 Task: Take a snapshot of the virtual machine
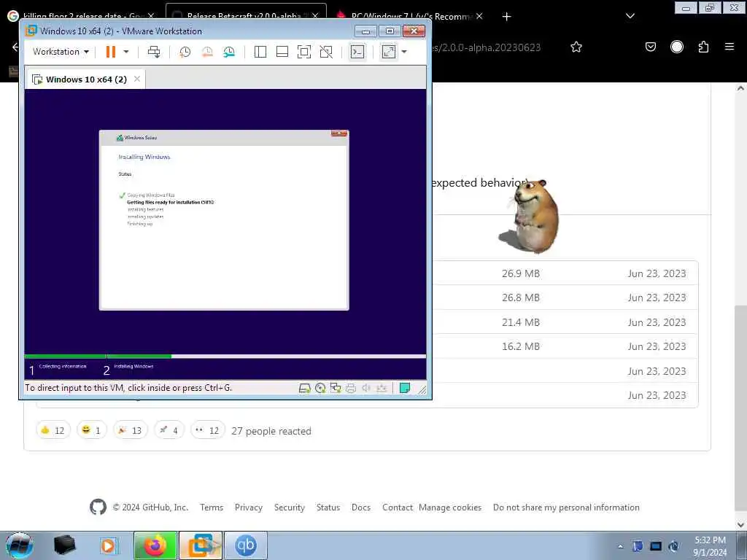pyautogui.click(x=185, y=52)
